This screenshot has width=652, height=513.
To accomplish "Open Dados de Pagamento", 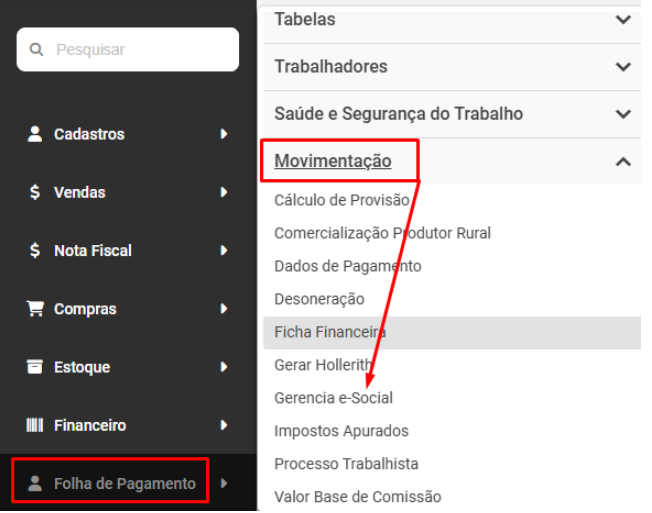I will tap(347, 266).
